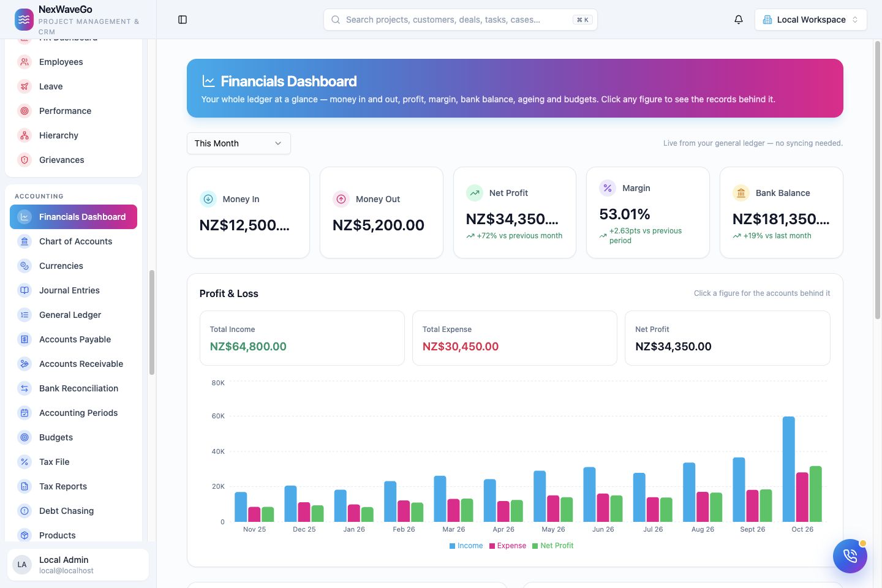
Task: Open the Money In NZ$12,500 card
Action: pyautogui.click(x=248, y=213)
